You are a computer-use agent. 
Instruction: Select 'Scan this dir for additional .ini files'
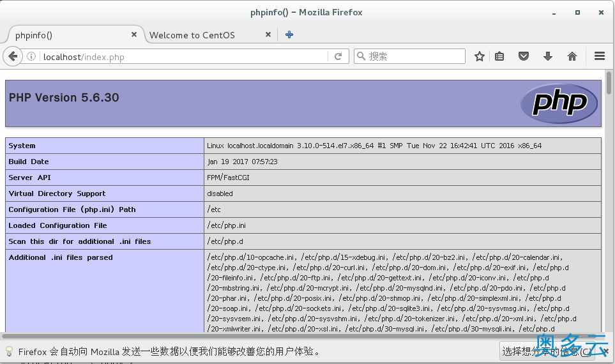tap(80, 241)
